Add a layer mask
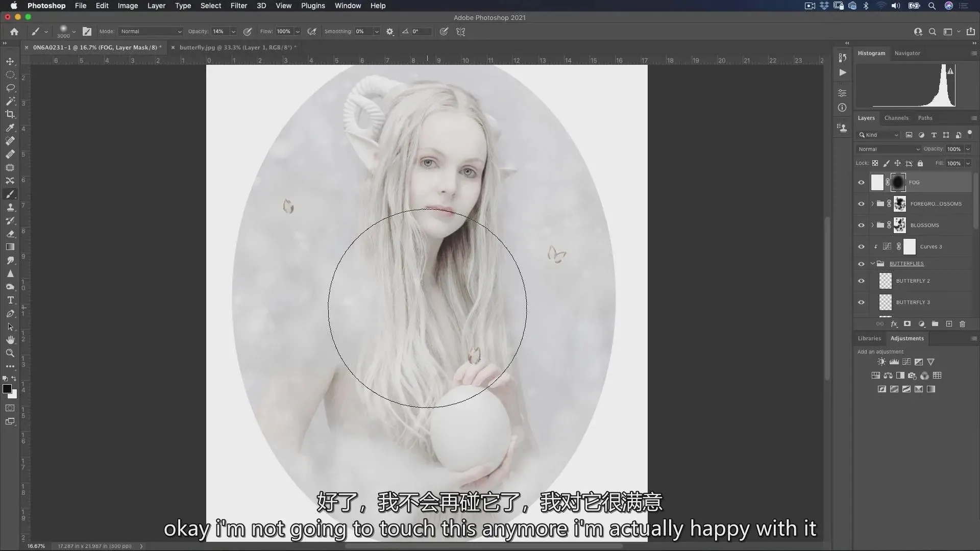 (x=907, y=324)
